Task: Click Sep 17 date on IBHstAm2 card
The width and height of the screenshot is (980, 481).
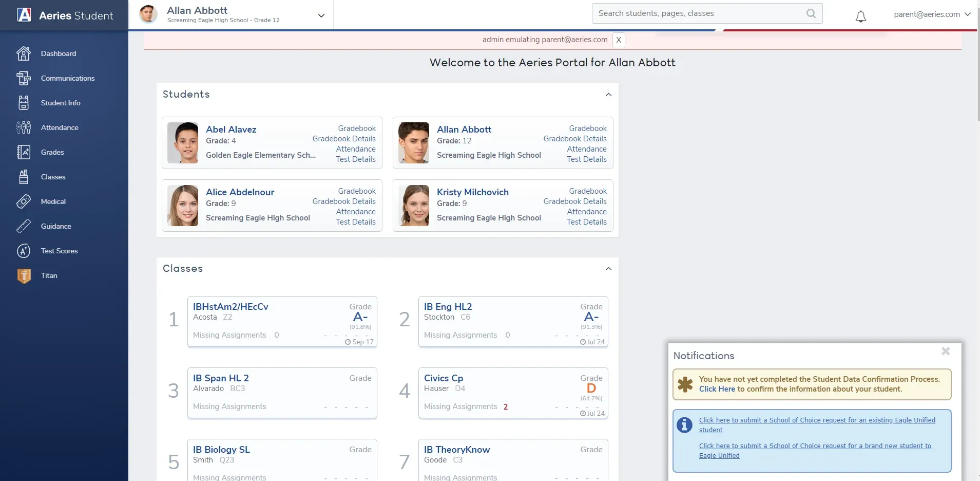Action: point(359,342)
